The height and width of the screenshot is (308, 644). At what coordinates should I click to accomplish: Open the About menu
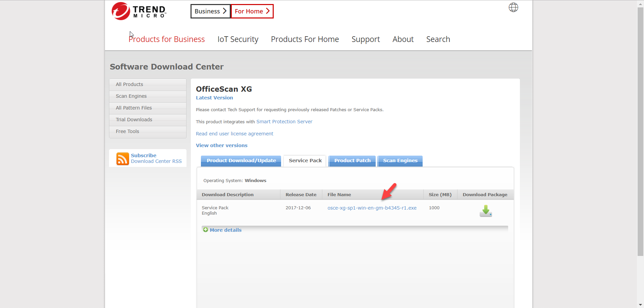(403, 39)
